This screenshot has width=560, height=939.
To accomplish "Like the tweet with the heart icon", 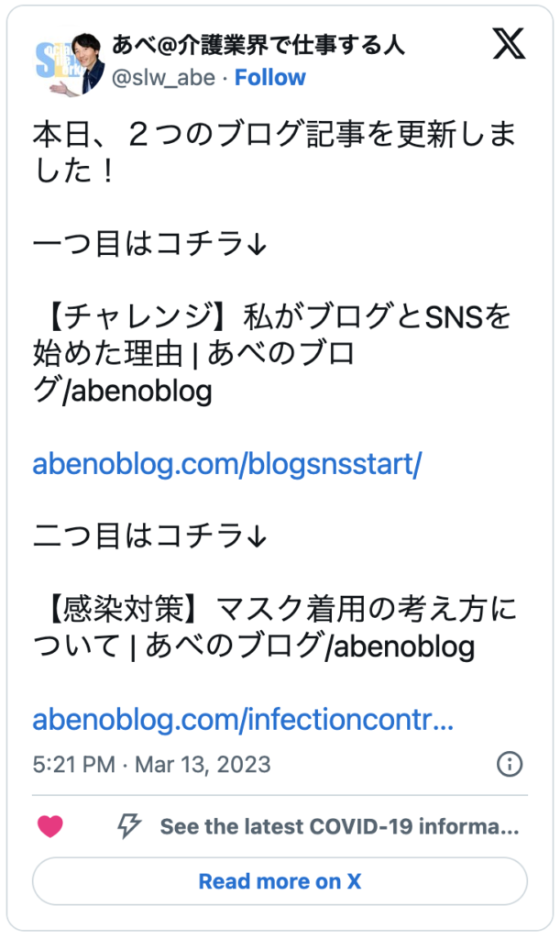I will tap(50, 826).
